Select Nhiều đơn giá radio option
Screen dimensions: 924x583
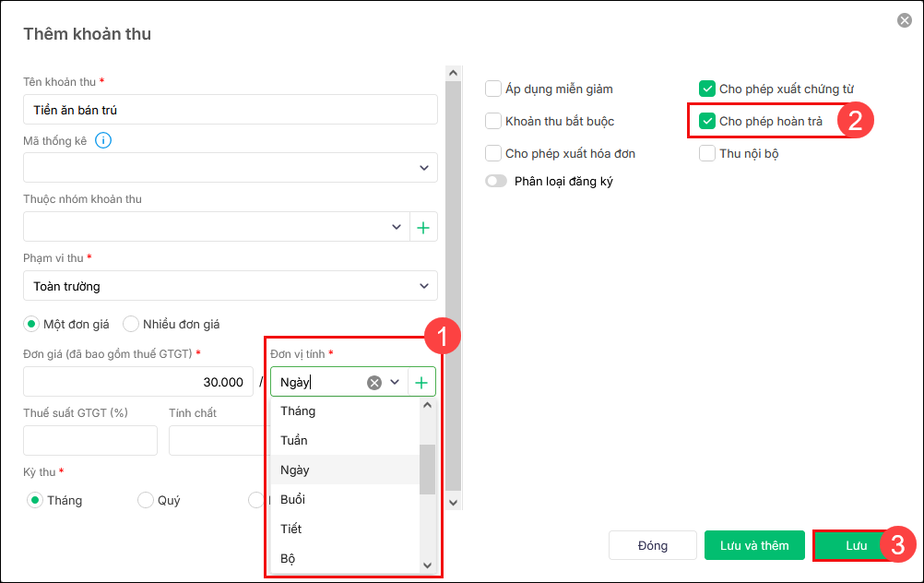pos(131,324)
